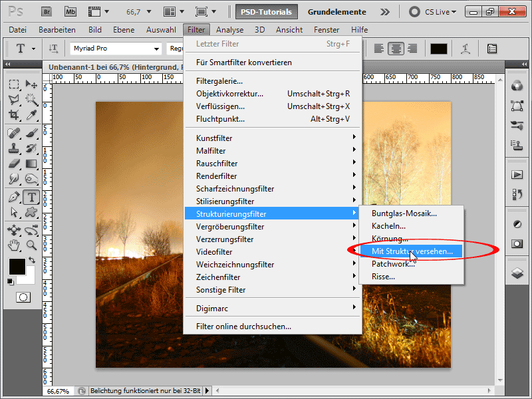Choose Mit Struktur versehen... filter
Image resolution: width=532 pixels, height=399 pixels.
click(x=412, y=251)
